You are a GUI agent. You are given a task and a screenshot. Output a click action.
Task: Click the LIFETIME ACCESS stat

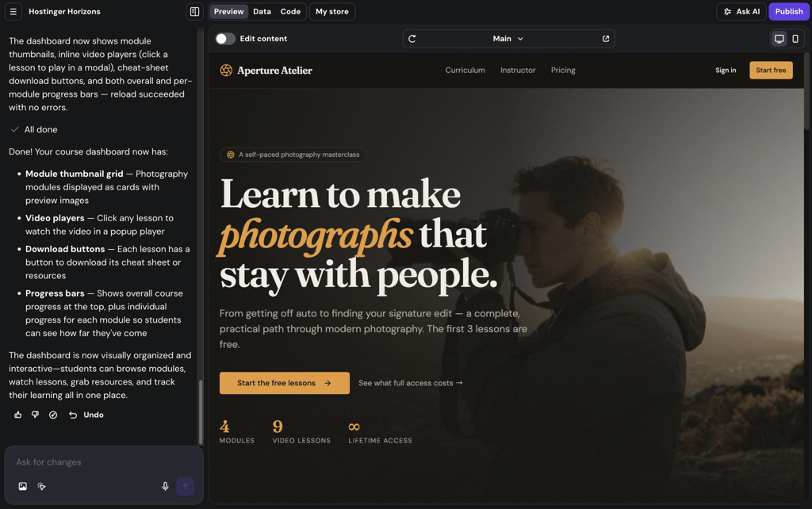(x=380, y=432)
